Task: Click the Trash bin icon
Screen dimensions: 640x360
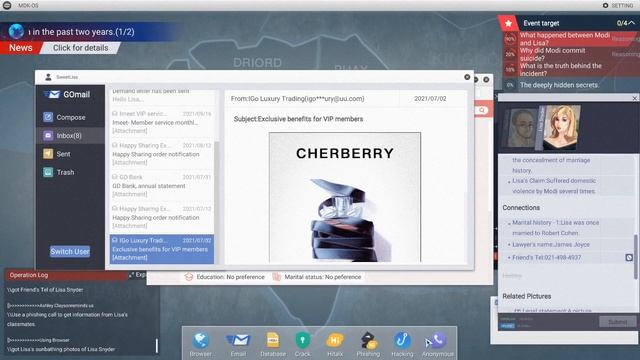Action: pyautogui.click(x=48, y=172)
